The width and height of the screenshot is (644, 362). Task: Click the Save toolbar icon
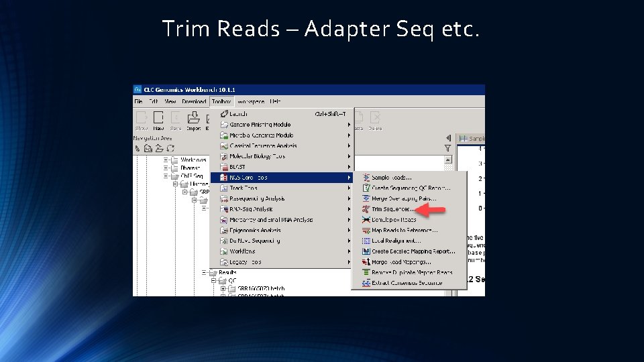point(175,118)
